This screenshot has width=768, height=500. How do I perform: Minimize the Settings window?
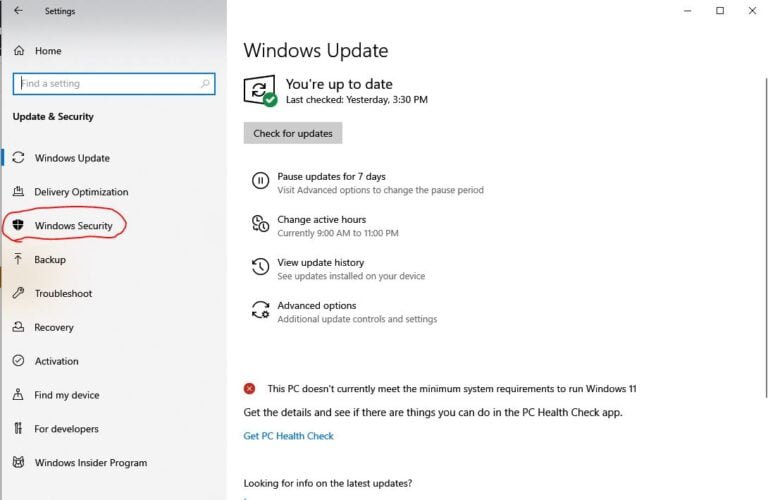[x=688, y=11]
